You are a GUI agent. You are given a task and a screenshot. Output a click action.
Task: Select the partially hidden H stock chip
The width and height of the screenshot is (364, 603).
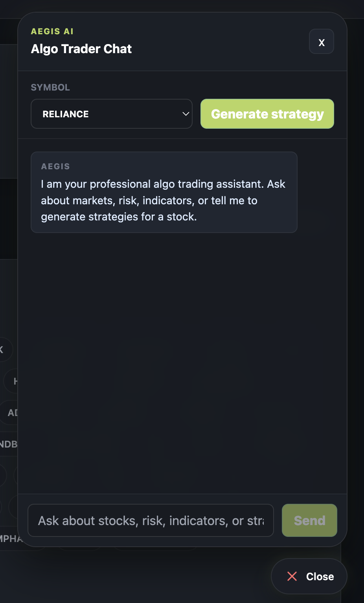(x=12, y=381)
